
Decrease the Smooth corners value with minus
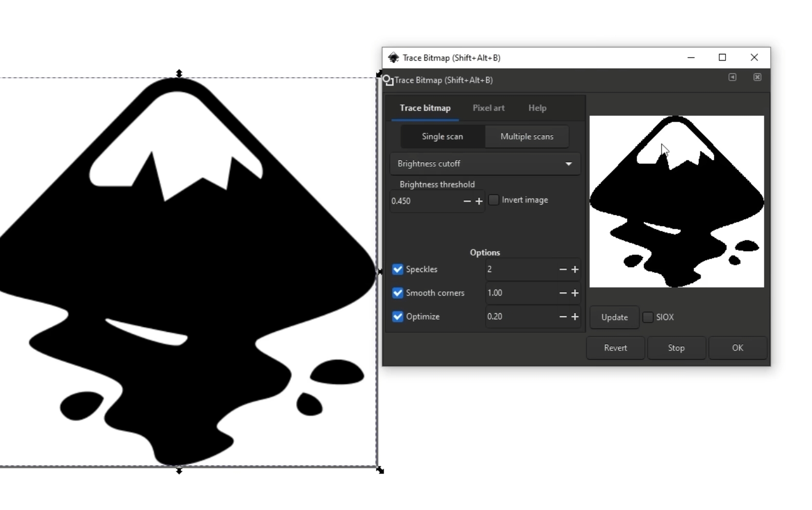click(x=563, y=293)
